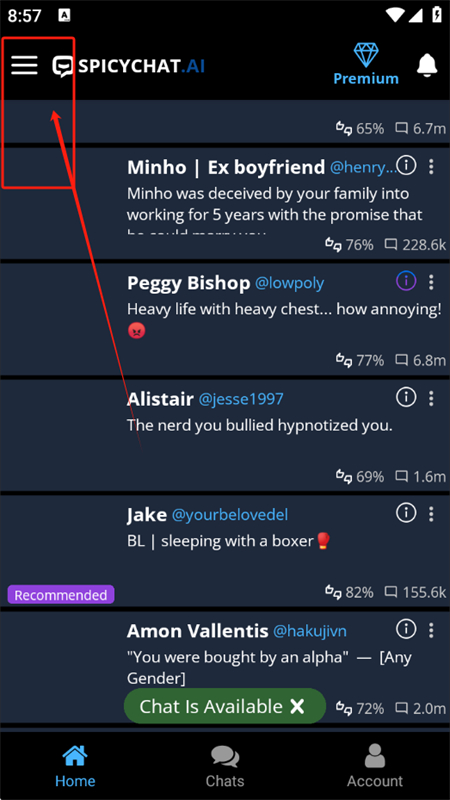
Task: Open the hamburger navigation menu
Action: (x=24, y=65)
